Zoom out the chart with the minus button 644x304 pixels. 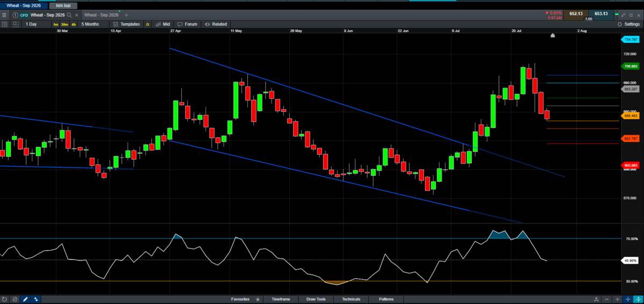[x=607, y=299]
